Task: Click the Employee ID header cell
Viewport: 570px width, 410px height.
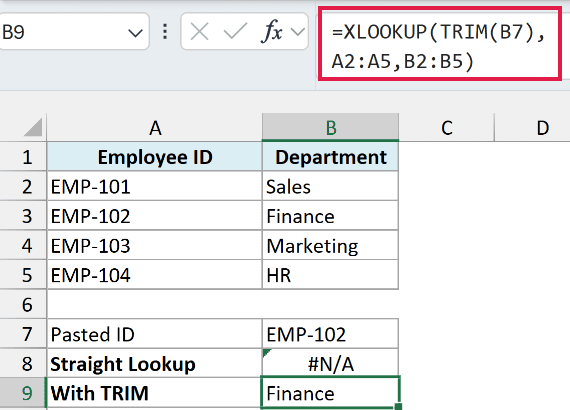Action: point(155,157)
